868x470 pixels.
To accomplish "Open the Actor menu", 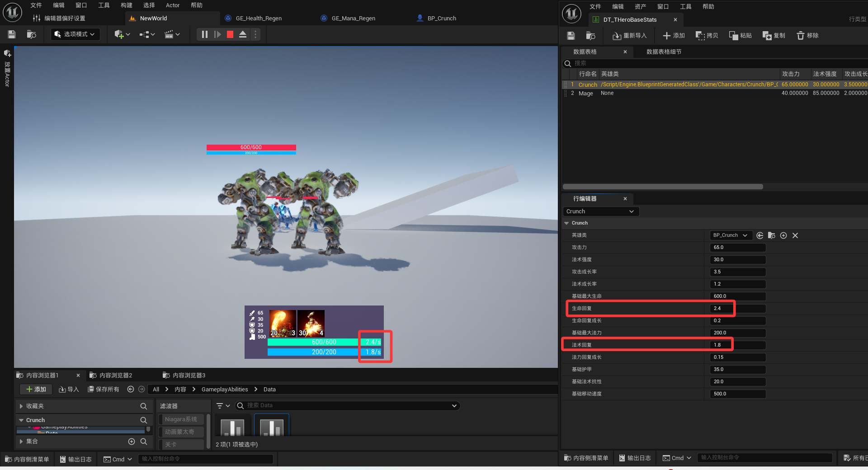I will 173,5.
